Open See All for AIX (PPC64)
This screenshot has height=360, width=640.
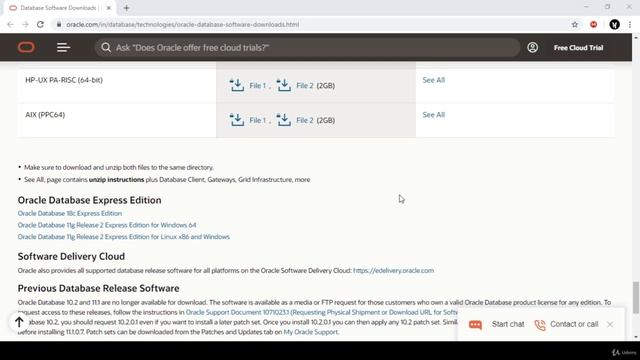coord(433,115)
